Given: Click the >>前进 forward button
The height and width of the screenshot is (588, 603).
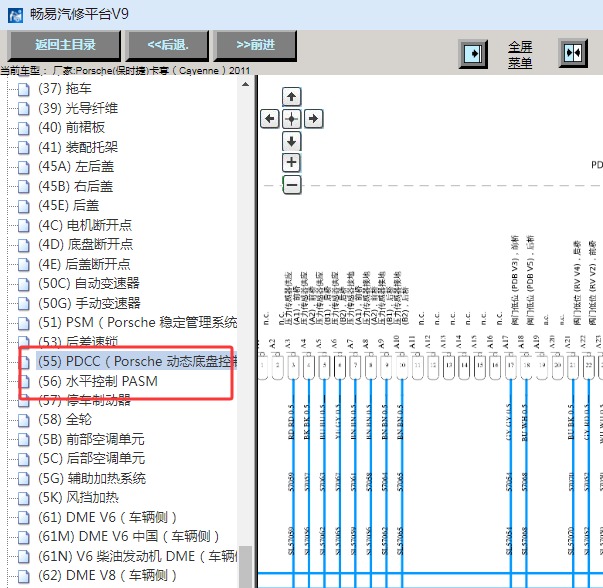Looking at the screenshot, I should pyautogui.click(x=255, y=45).
